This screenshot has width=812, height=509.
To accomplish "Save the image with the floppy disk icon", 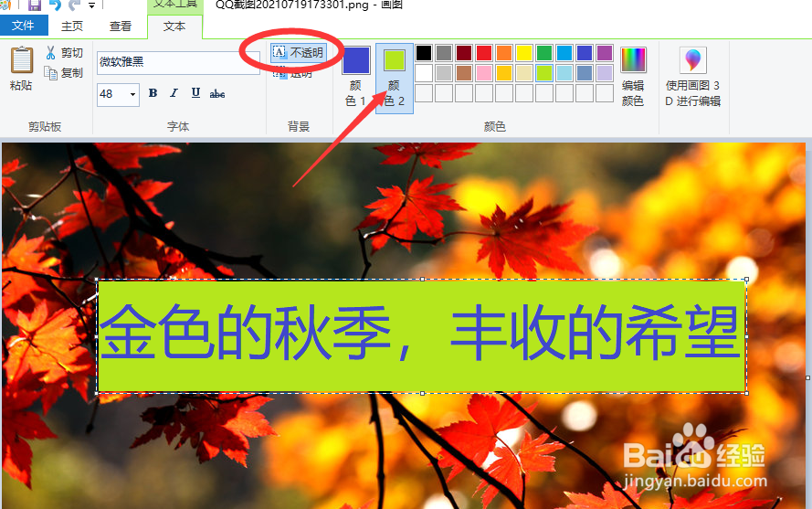I will tap(35, 5).
